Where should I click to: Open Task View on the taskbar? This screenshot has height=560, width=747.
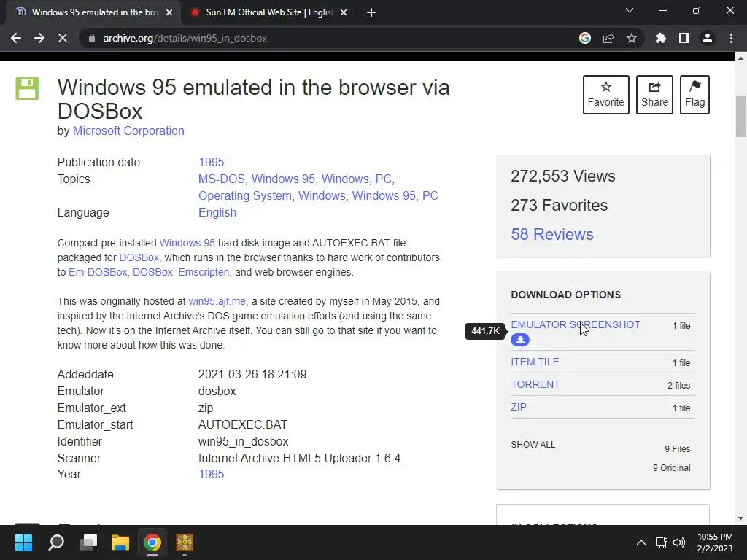88,542
